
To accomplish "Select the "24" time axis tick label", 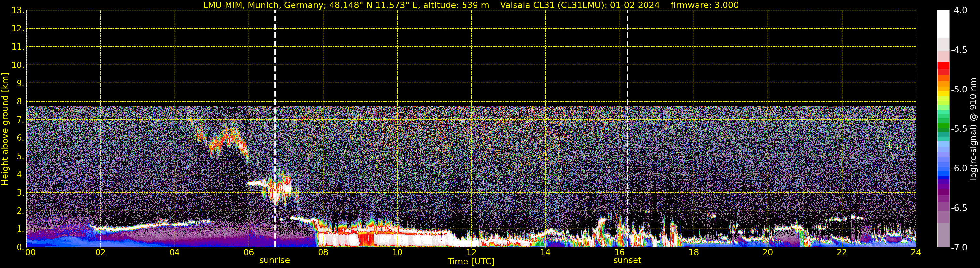I will click(916, 253).
